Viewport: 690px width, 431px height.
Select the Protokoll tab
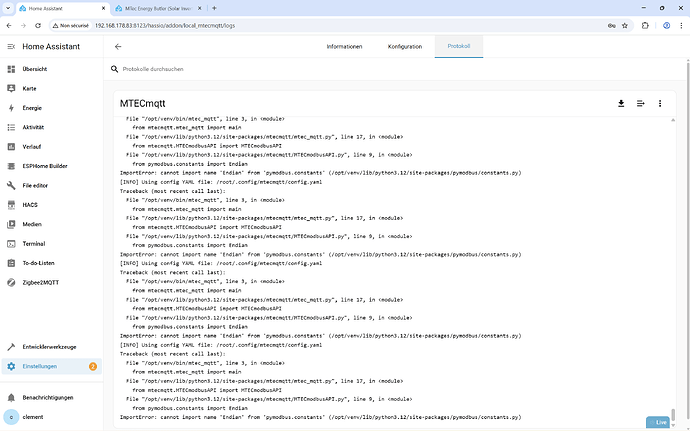(x=459, y=46)
